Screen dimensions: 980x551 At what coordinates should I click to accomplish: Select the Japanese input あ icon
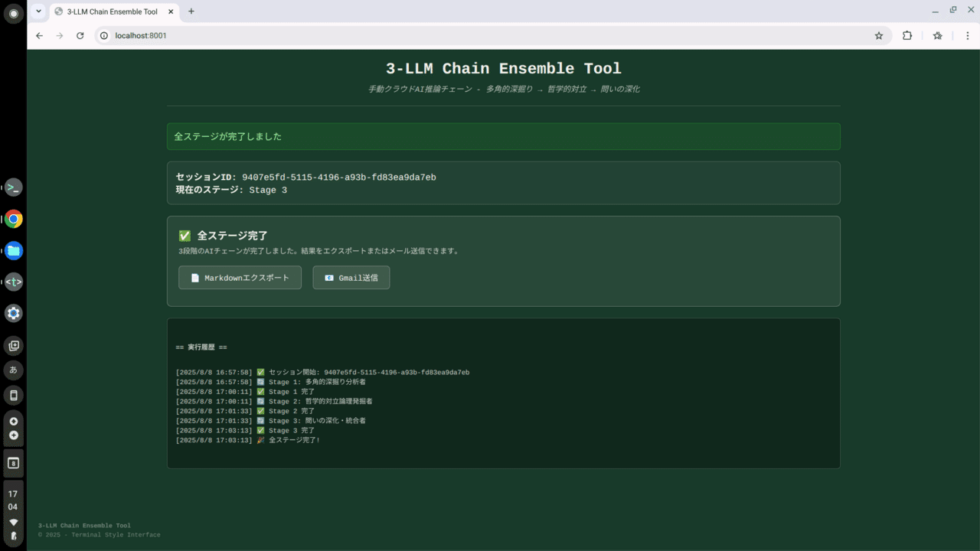click(13, 370)
